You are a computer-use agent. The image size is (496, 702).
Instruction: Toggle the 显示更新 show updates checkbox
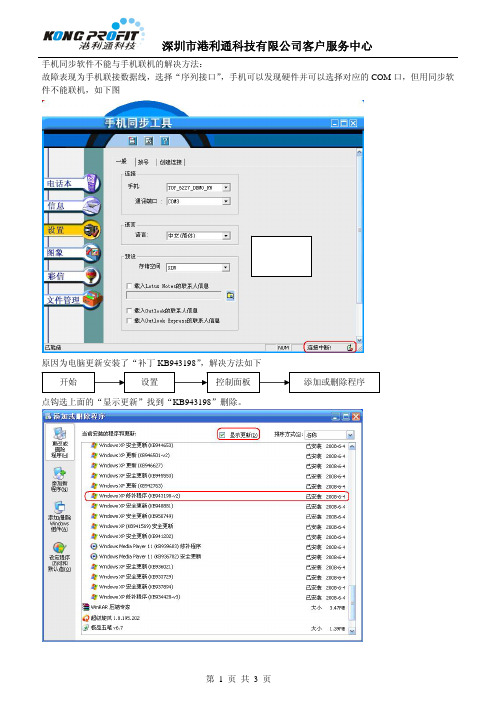pyautogui.click(x=222, y=435)
